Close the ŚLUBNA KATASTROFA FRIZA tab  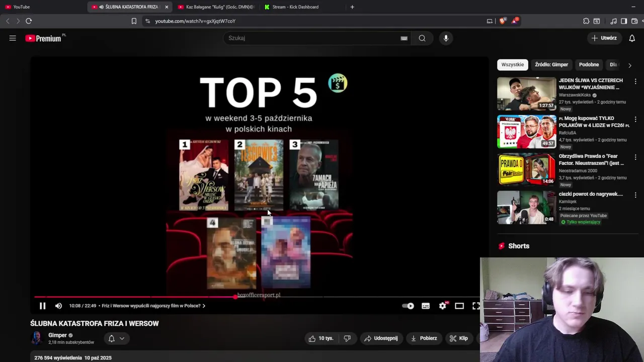[167, 7]
